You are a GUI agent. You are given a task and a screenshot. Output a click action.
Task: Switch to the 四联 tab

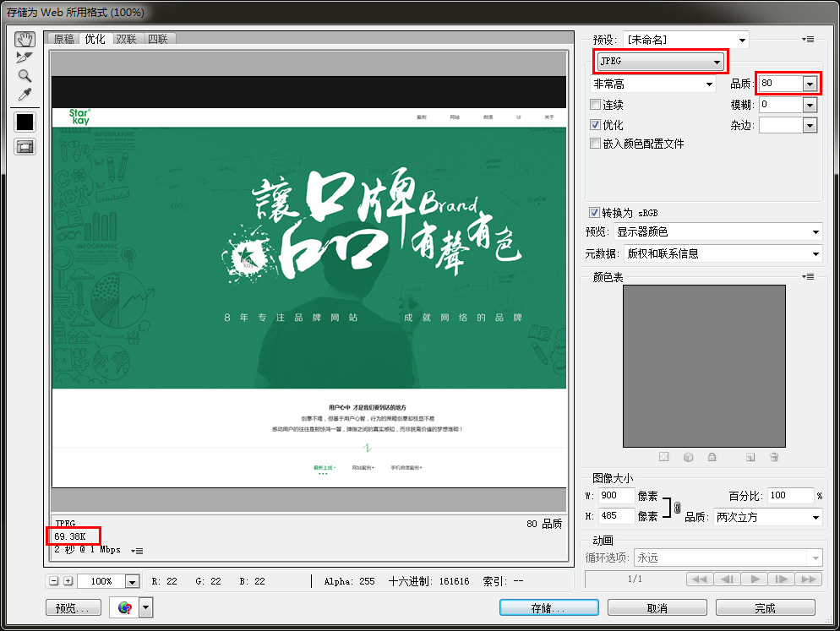pyautogui.click(x=157, y=39)
